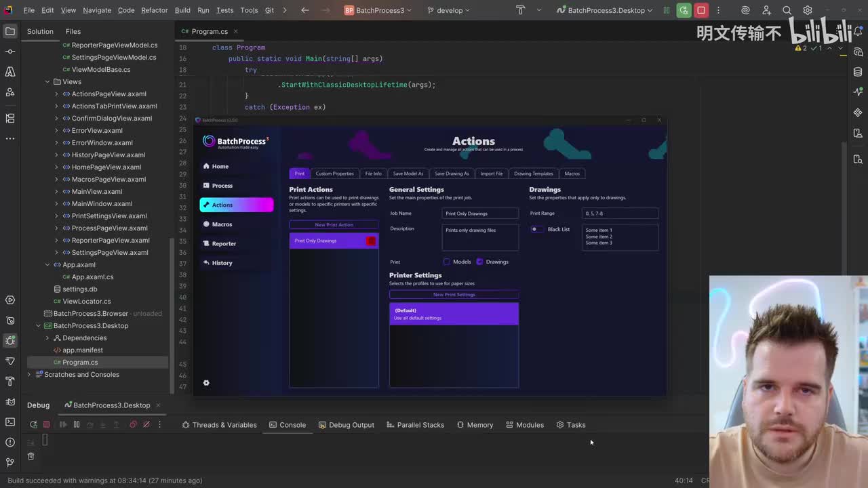868x488 pixels.
Task: Switch to the Files tab in Explorer
Action: (73, 31)
